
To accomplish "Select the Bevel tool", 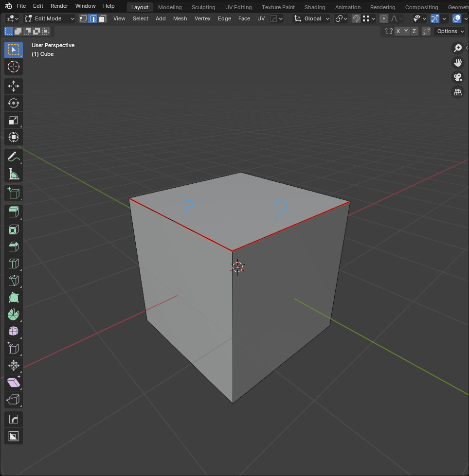I will pos(13,247).
